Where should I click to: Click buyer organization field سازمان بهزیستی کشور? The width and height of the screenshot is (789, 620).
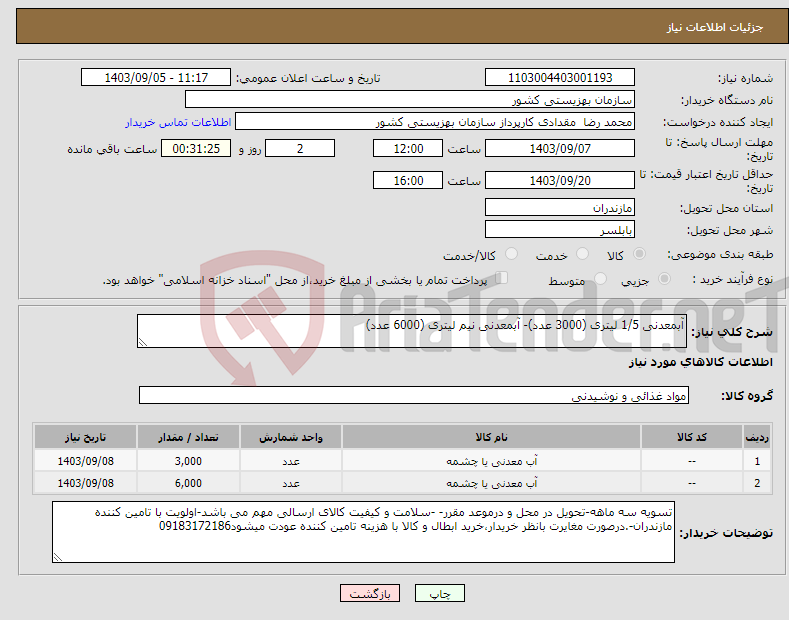click(410, 99)
